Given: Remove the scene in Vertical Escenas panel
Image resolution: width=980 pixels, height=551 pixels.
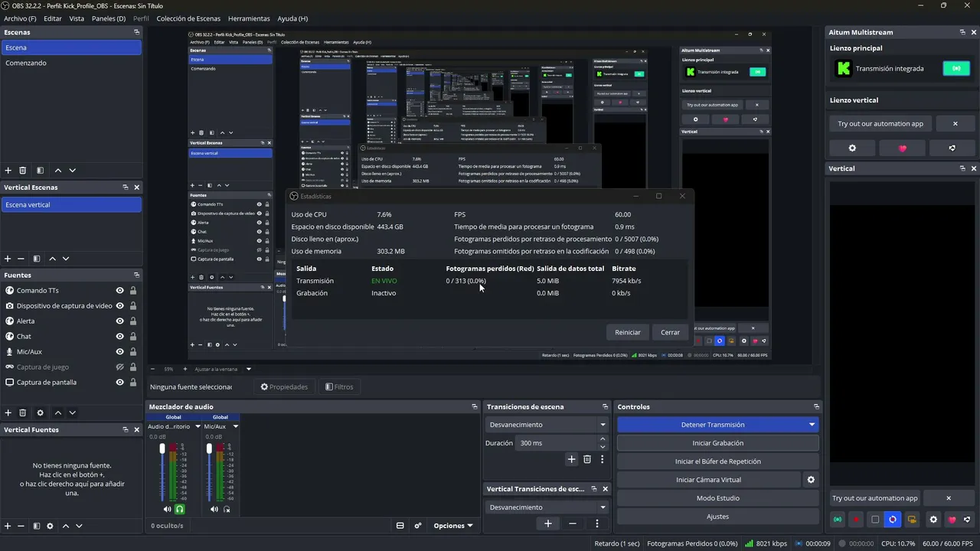Looking at the screenshot, I should pos(21,259).
